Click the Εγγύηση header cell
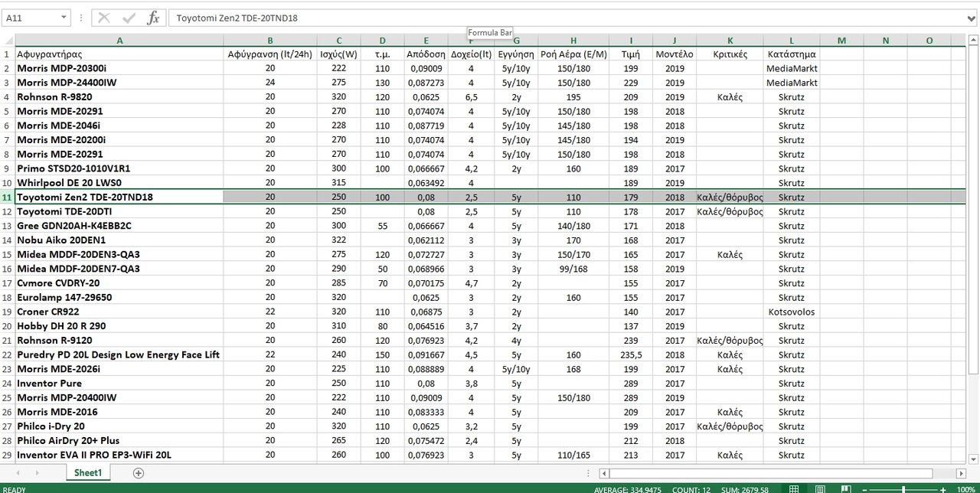 (x=516, y=54)
